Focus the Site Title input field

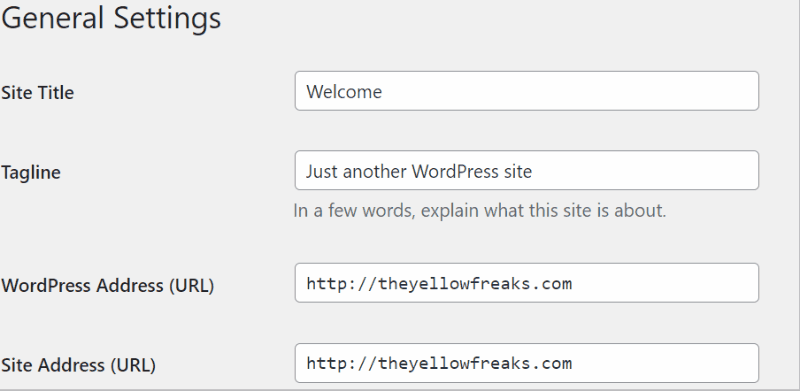point(527,91)
